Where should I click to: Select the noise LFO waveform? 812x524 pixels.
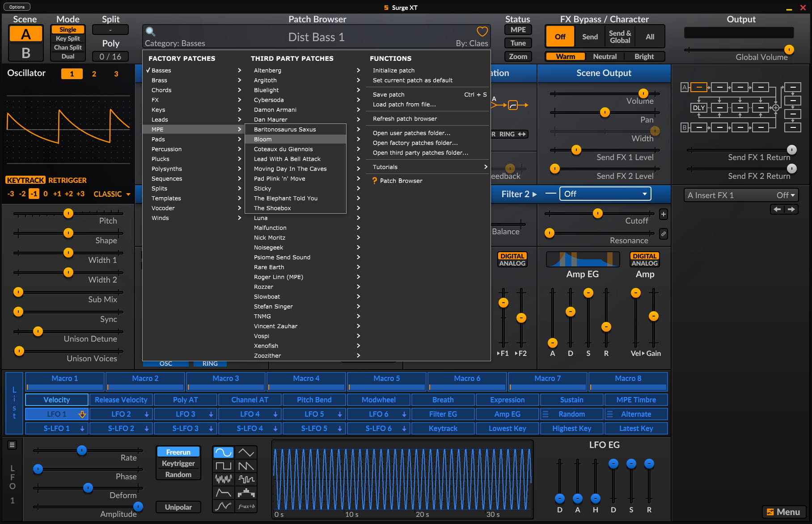(x=223, y=479)
